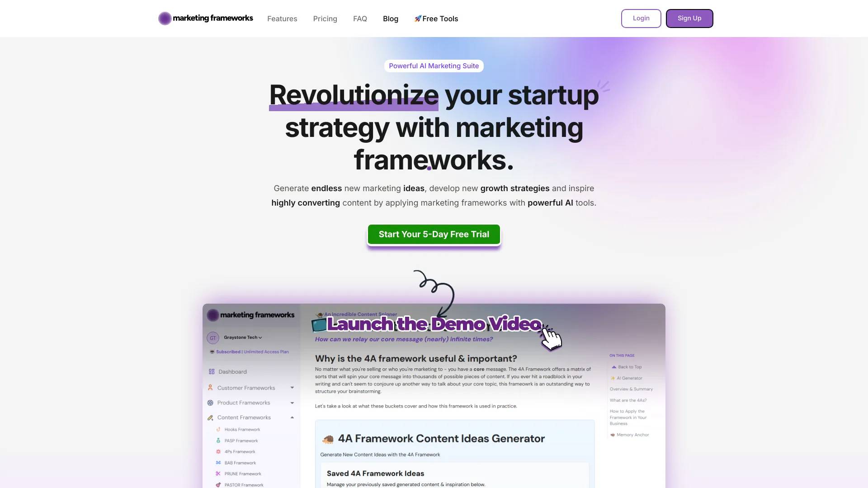Open the Features navigation menu item
868x488 pixels.
click(x=281, y=18)
